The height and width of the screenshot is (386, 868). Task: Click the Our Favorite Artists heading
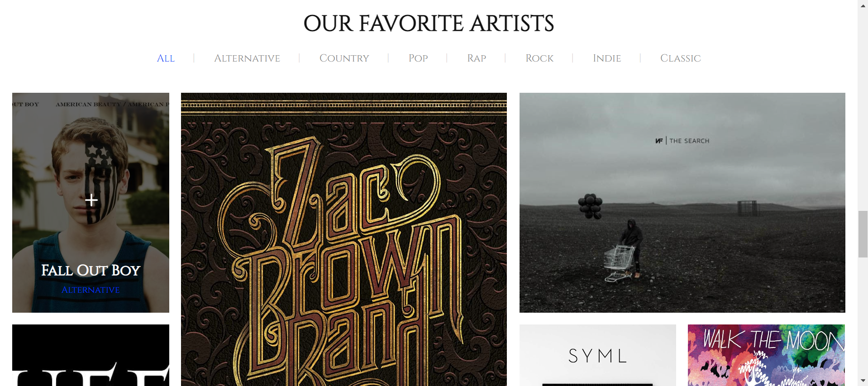(x=429, y=23)
